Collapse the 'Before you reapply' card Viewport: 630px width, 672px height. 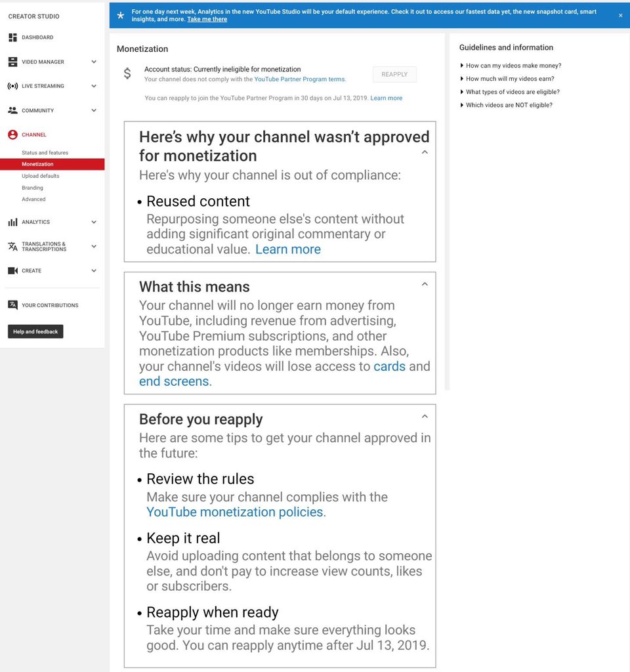coord(425,416)
